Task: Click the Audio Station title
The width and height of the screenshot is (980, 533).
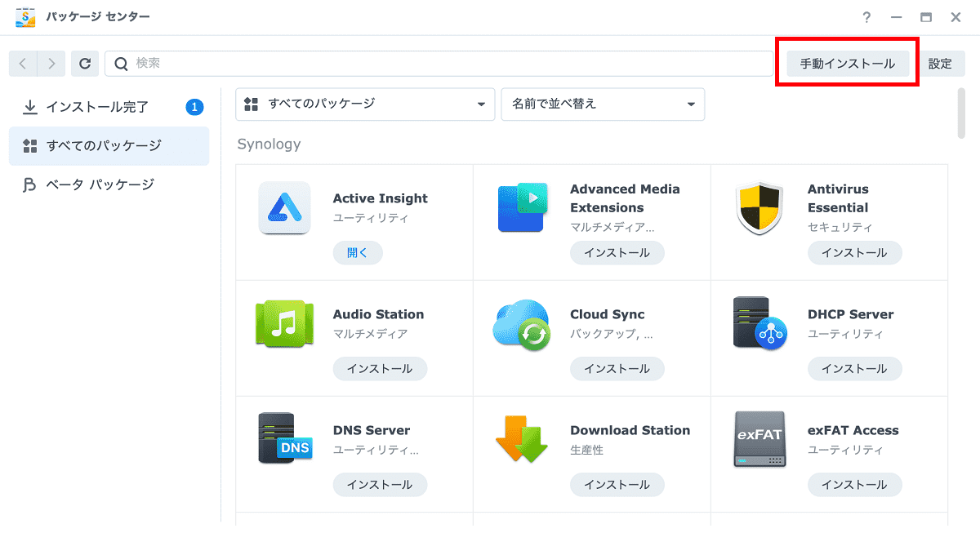Action: (378, 314)
